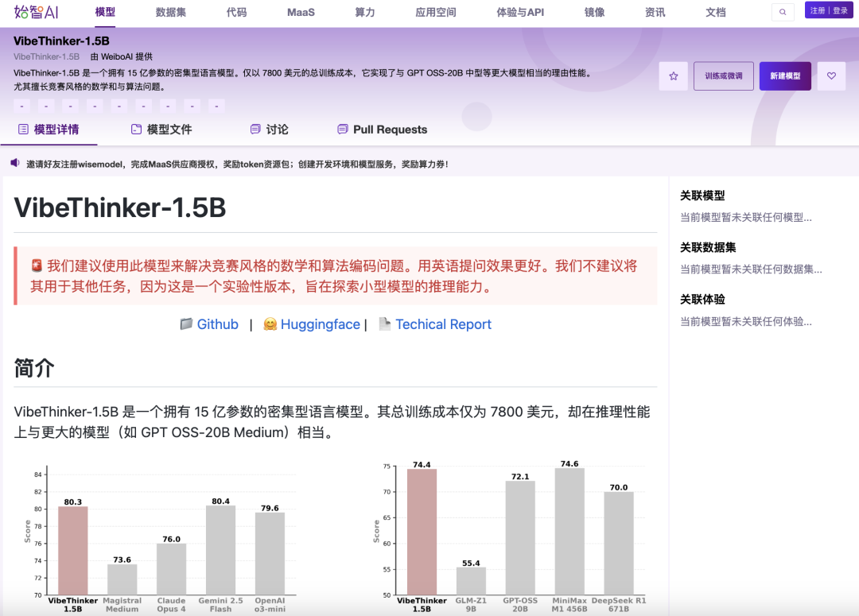
Task: Open the search icon box
Action: [783, 12]
